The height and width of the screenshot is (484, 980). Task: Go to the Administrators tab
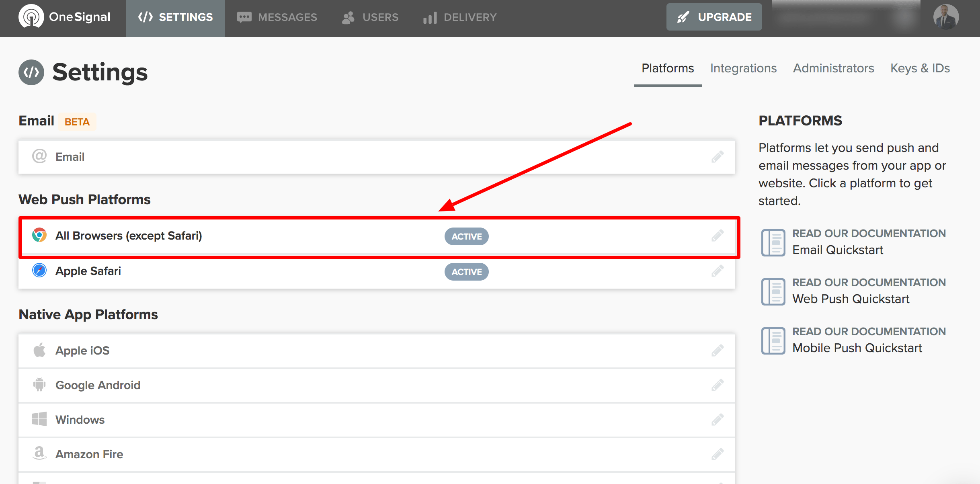click(x=833, y=68)
